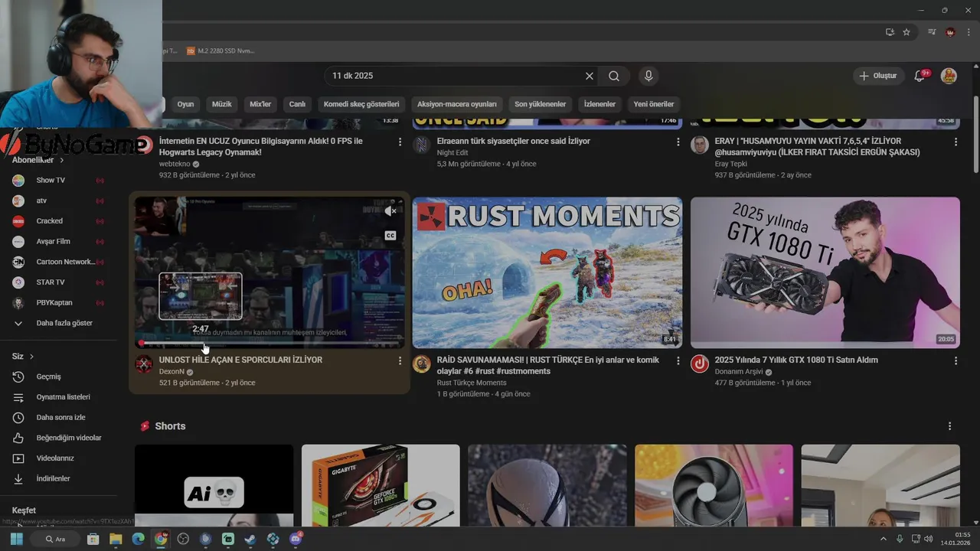Viewport: 980px width, 551px height.
Task: Select the Oyun filter chip
Action: (185, 104)
